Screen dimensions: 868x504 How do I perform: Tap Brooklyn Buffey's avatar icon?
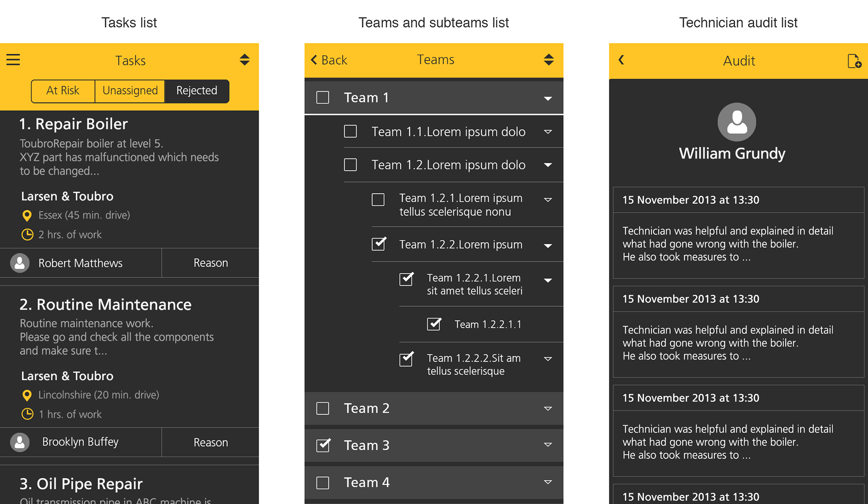click(x=20, y=442)
